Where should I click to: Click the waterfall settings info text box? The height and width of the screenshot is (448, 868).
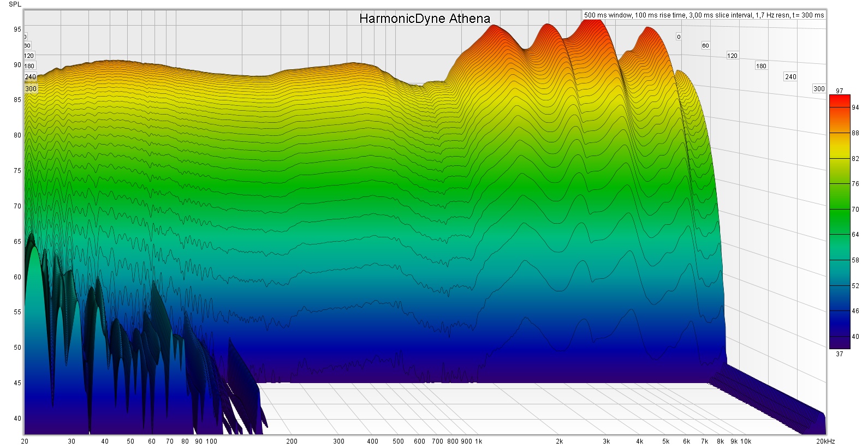tap(704, 15)
